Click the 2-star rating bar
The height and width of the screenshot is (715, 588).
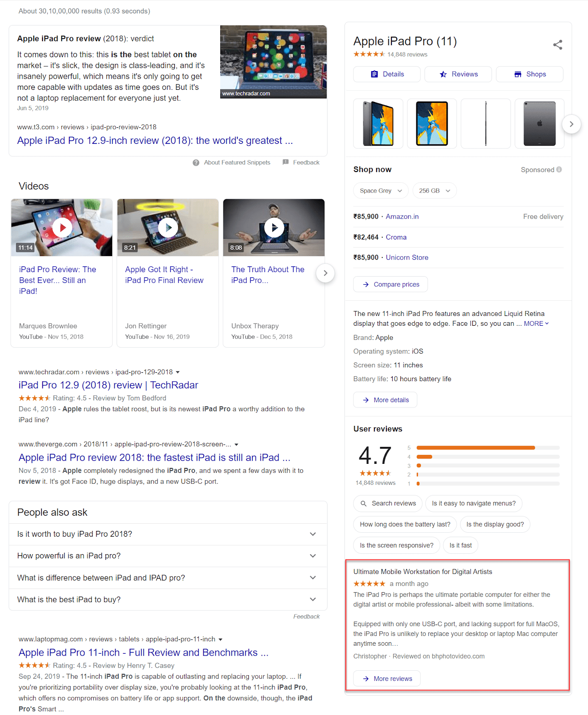coord(488,475)
